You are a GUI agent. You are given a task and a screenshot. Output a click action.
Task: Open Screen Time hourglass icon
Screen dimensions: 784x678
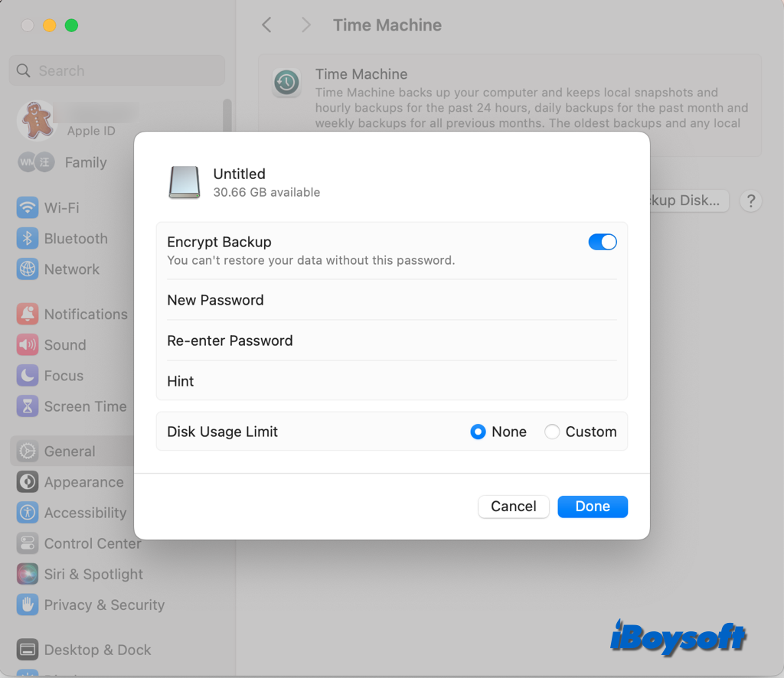click(x=28, y=406)
